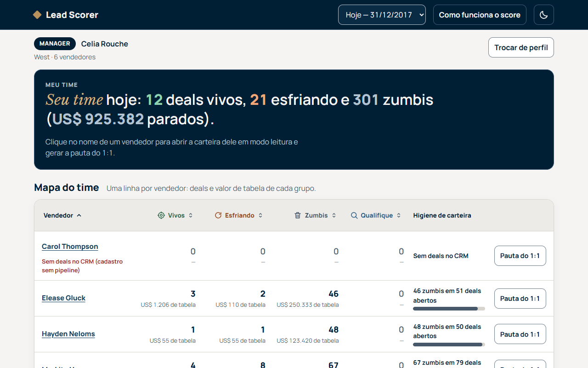Image resolution: width=588 pixels, height=368 pixels.
Task: Sort by Vivos using its sort arrows
Action: tap(191, 215)
